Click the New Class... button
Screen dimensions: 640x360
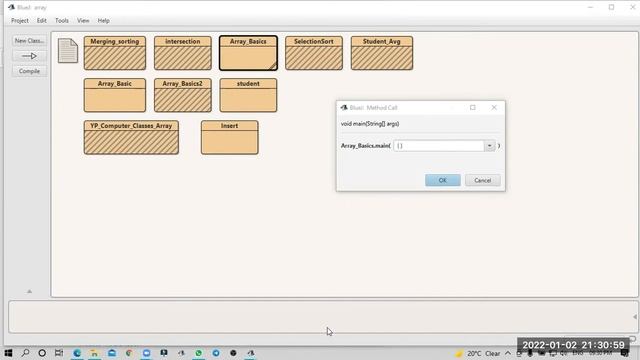(x=29, y=41)
